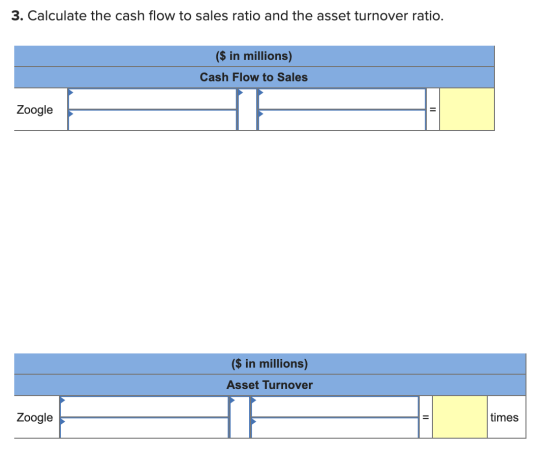
Task: Click Zoogle label in Asset Turnover table
Action: 35,417
